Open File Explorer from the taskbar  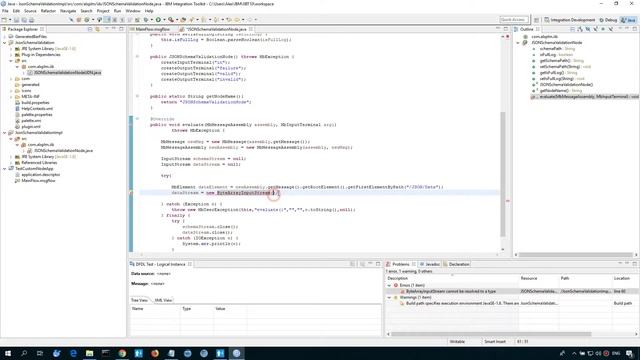tap(89, 353)
